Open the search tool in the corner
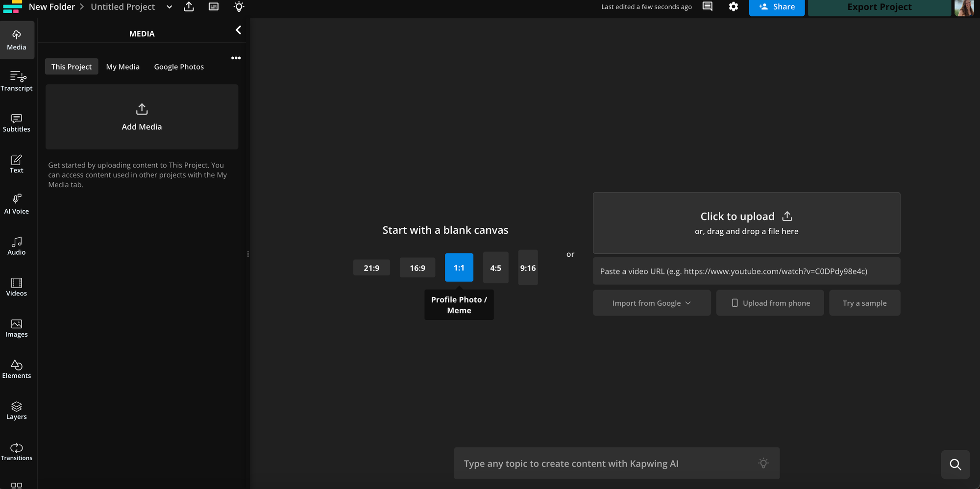This screenshot has width=980, height=489. pyautogui.click(x=955, y=464)
